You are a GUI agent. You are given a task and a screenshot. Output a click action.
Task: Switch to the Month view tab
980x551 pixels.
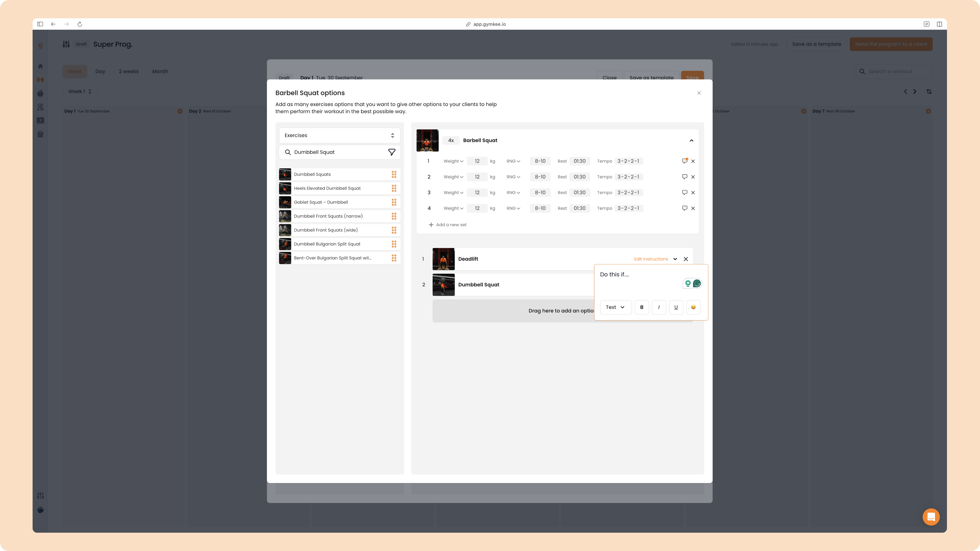point(160,71)
